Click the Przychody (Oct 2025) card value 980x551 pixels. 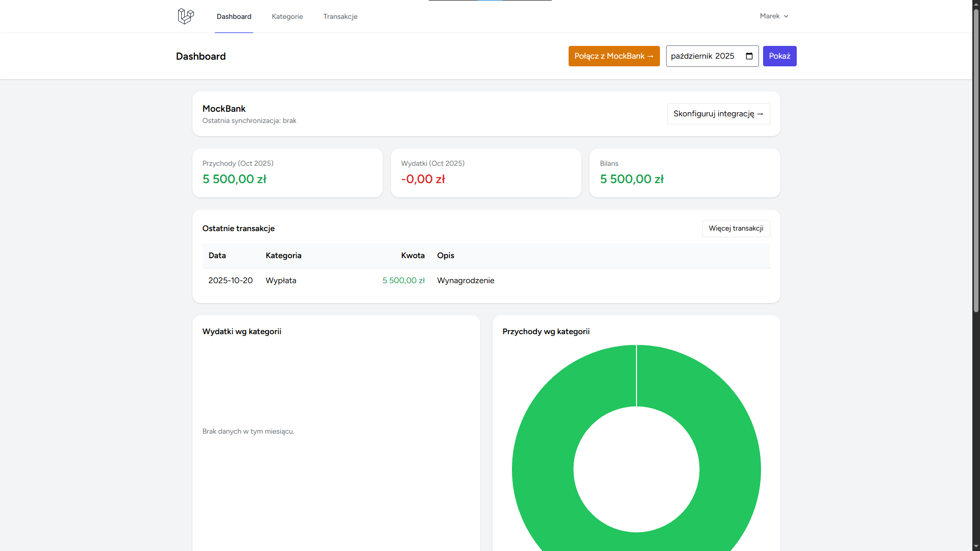tap(234, 179)
